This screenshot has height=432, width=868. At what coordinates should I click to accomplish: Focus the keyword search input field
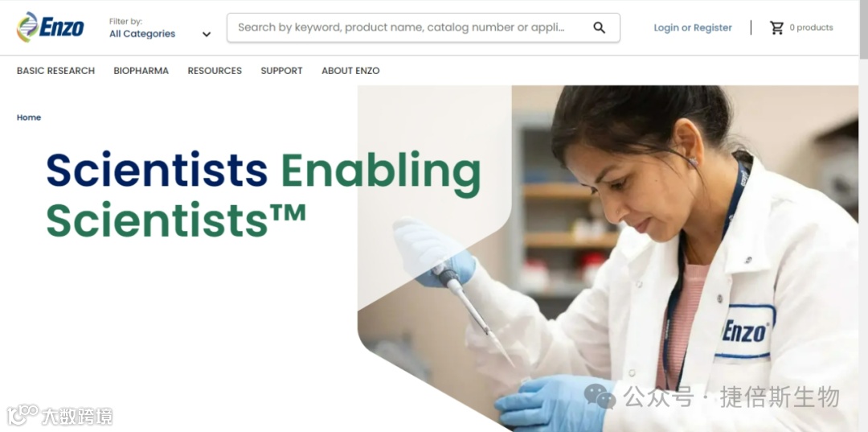(410, 27)
